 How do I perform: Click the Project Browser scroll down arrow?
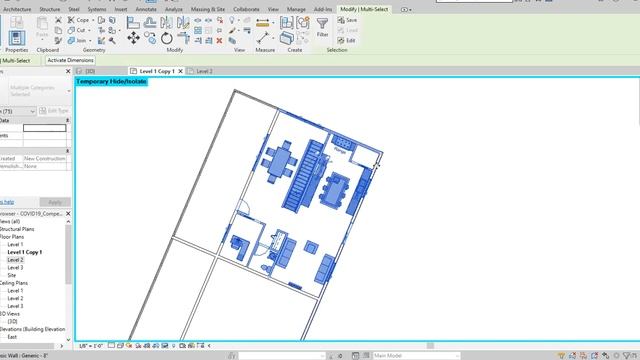coord(68,339)
